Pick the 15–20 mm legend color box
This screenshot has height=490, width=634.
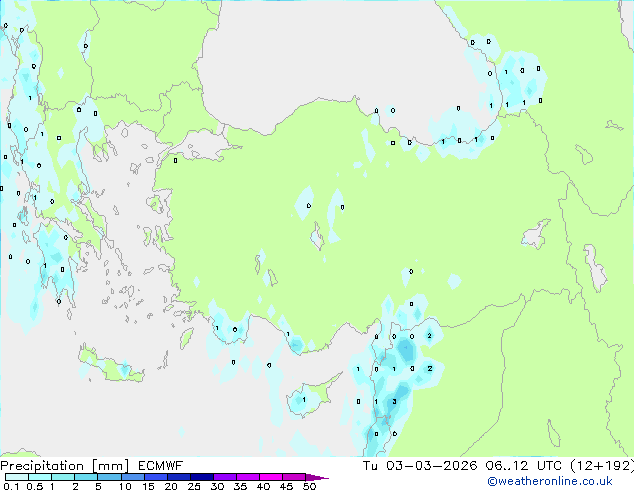[156, 477]
